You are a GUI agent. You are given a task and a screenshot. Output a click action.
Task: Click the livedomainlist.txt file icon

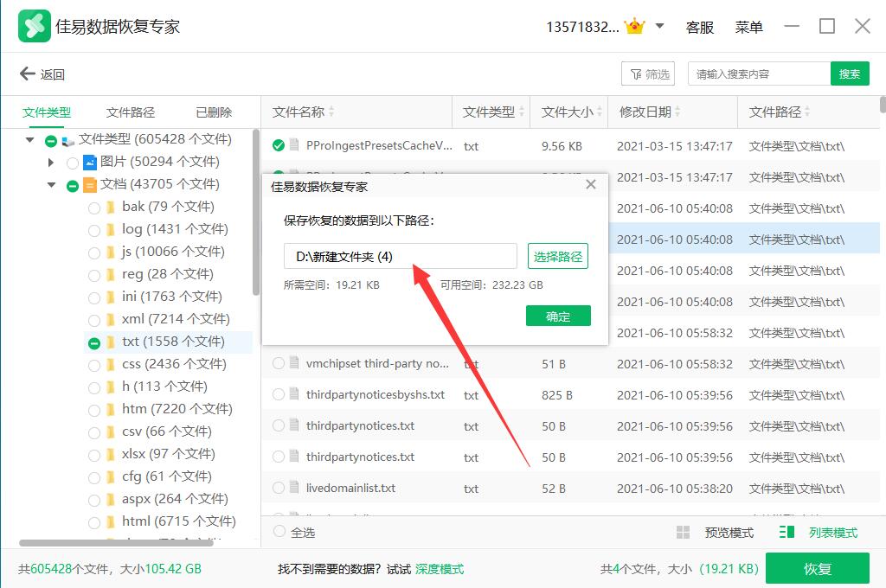(x=294, y=487)
